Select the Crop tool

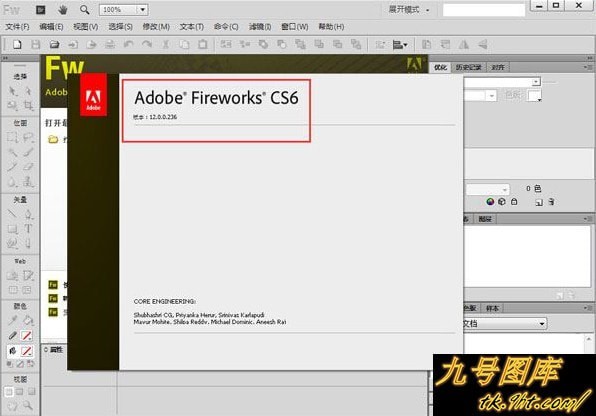tap(28, 105)
